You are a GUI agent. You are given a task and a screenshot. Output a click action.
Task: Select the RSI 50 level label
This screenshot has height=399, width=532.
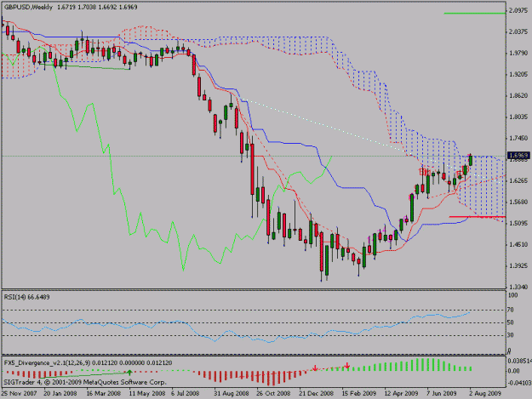pyautogui.click(x=510, y=322)
